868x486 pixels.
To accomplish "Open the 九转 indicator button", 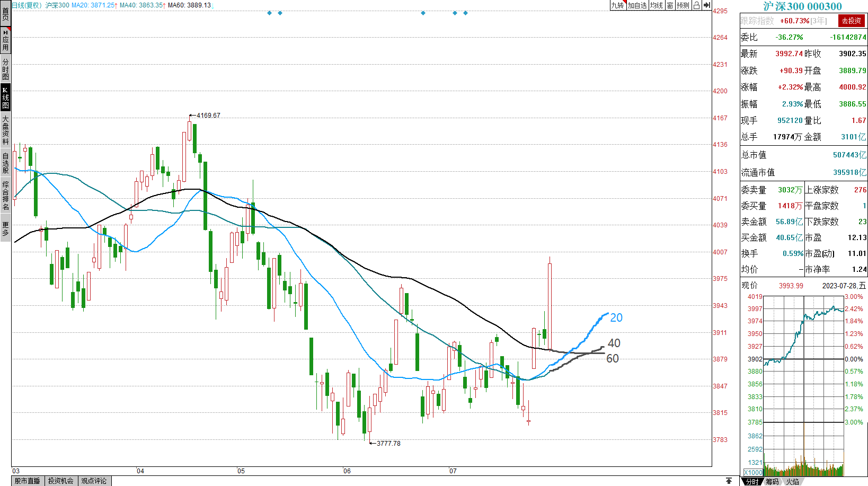I will point(617,5).
